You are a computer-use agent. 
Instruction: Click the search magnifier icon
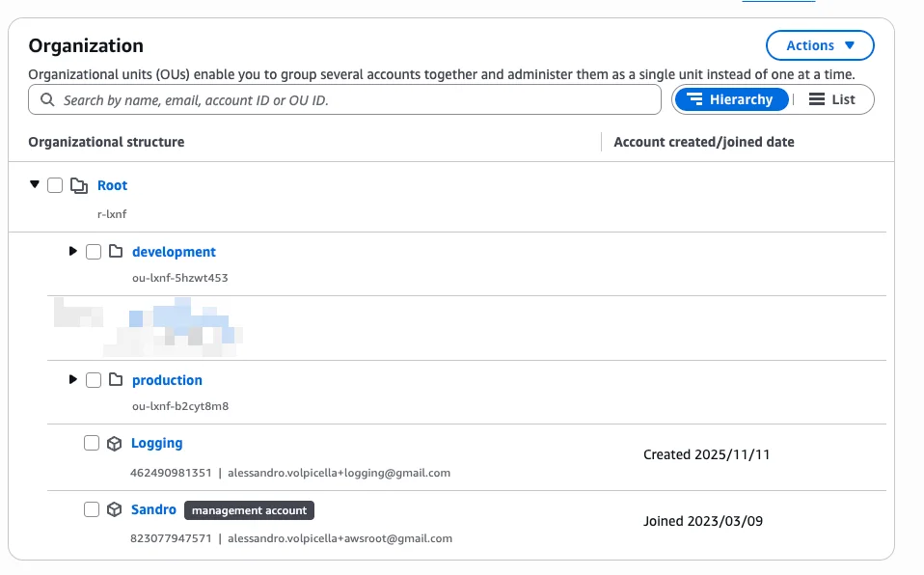[x=46, y=100]
